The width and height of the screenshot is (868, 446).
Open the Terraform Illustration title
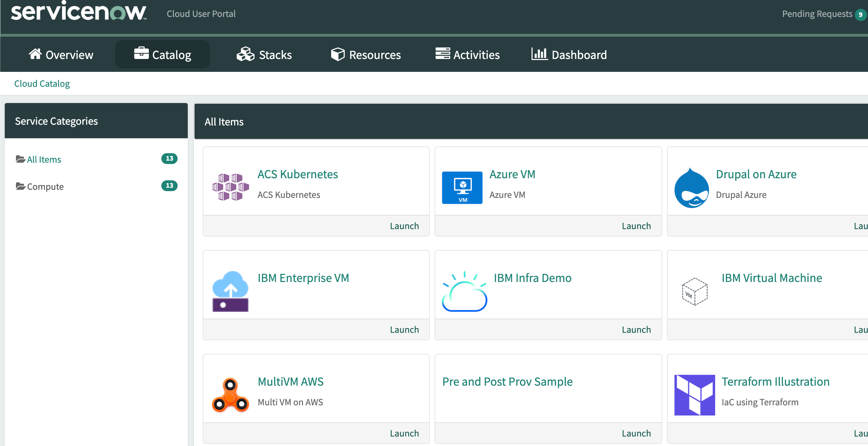coord(775,382)
